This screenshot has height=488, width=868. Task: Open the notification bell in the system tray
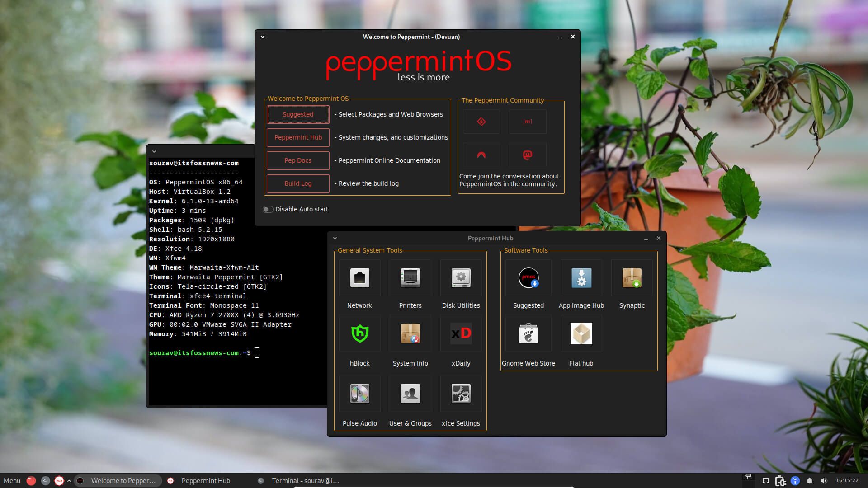(810, 480)
